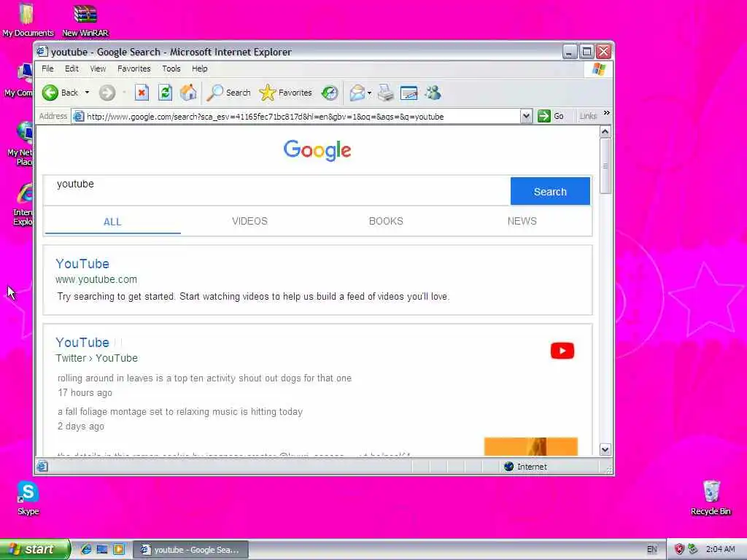Image resolution: width=747 pixels, height=560 pixels.
Task: Click the red YouTube logo thumbnail
Action: tap(562, 351)
